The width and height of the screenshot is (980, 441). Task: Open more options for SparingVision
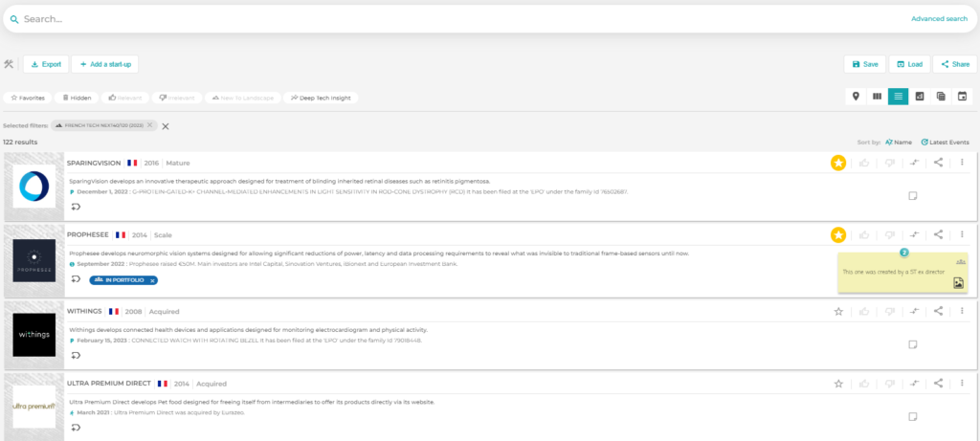[x=962, y=163]
